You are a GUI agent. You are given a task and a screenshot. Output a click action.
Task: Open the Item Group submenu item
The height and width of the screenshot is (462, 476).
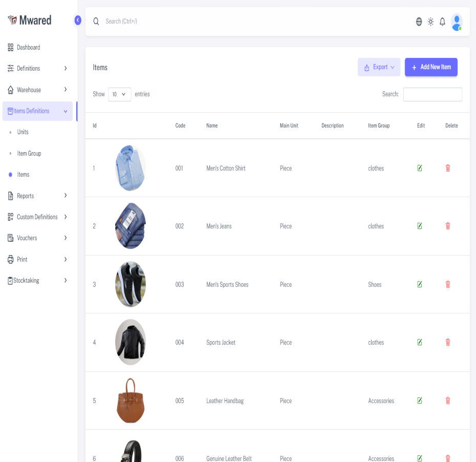point(29,153)
